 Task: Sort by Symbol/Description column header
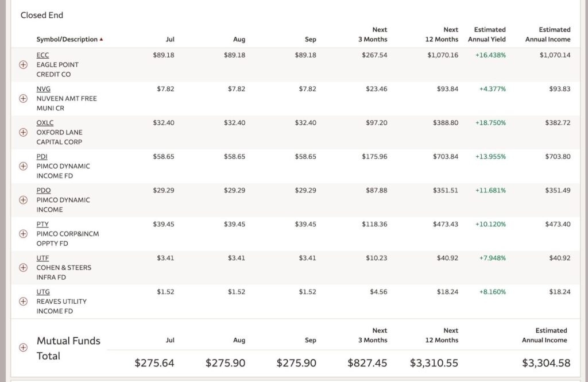[67, 40]
